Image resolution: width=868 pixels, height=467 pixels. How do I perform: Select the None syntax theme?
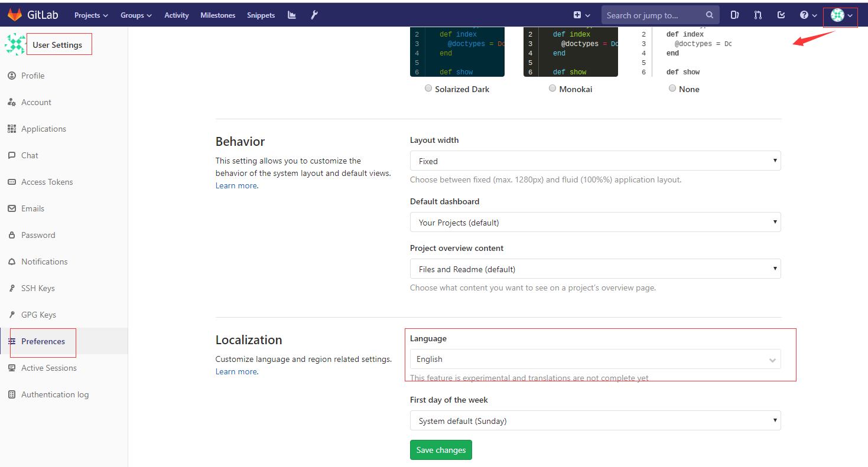pos(672,89)
